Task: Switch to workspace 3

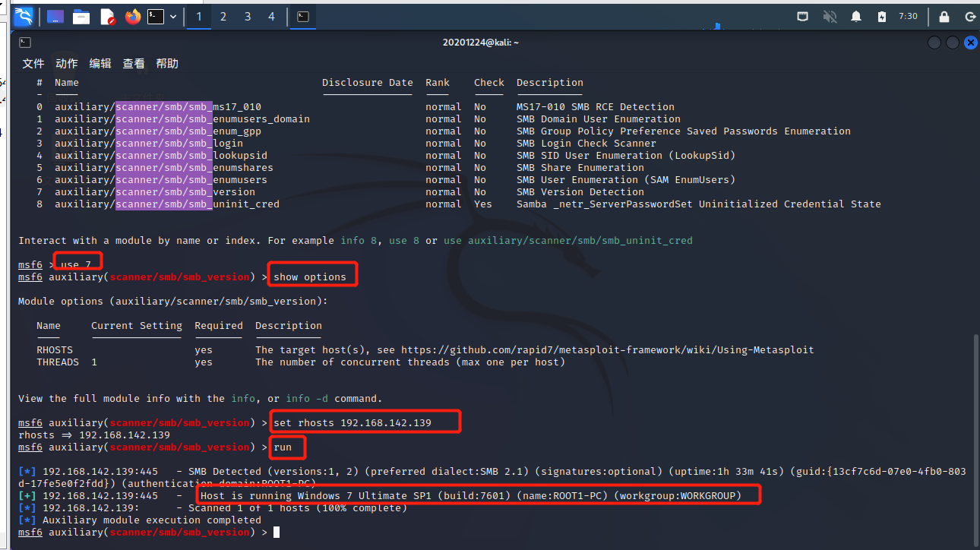Action: pos(248,16)
